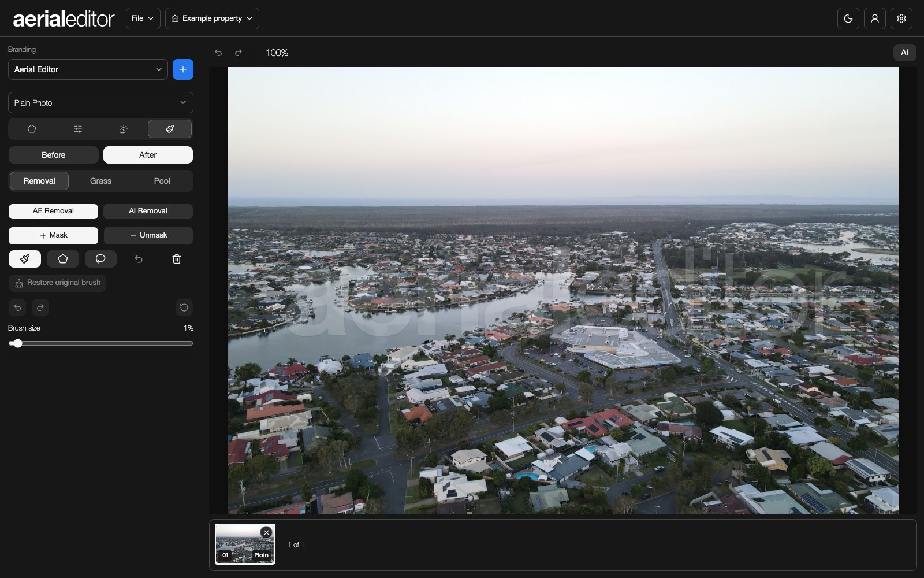Click the redo button below Restore brush

pyautogui.click(x=40, y=307)
